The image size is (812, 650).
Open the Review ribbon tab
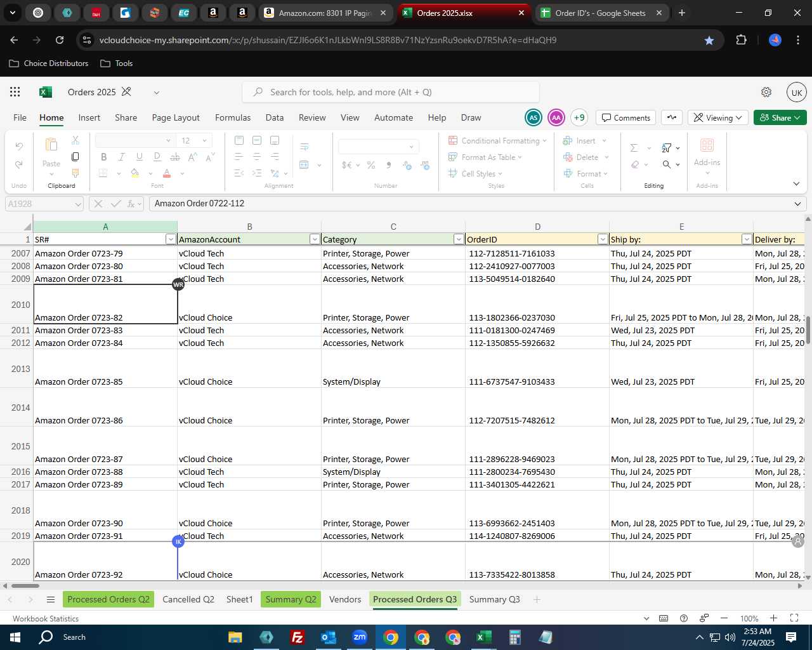(312, 117)
